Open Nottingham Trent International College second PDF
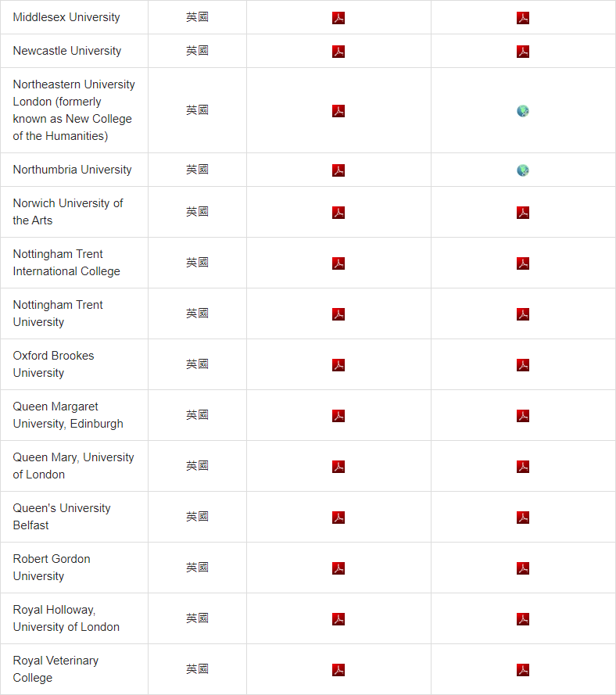The image size is (616, 695). 523,263
